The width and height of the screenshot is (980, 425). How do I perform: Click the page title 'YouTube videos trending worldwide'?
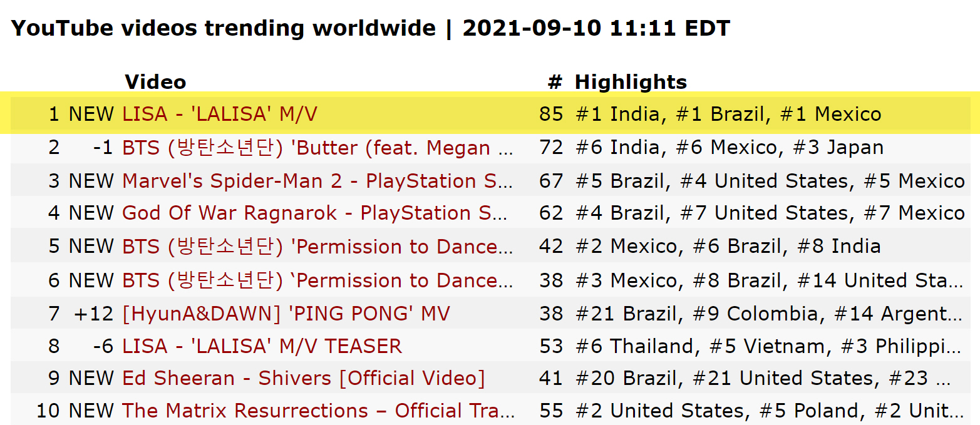[224, 28]
